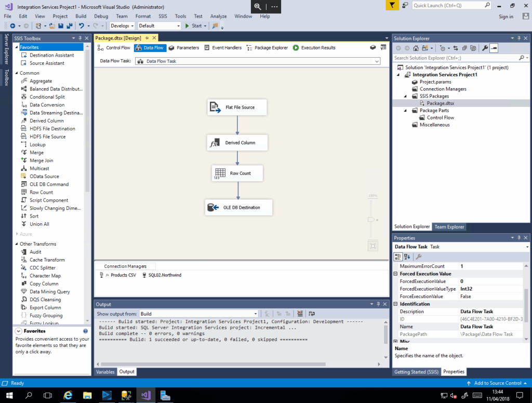Toggle Preview Selected Items button in Solution Explorer

point(494,48)
